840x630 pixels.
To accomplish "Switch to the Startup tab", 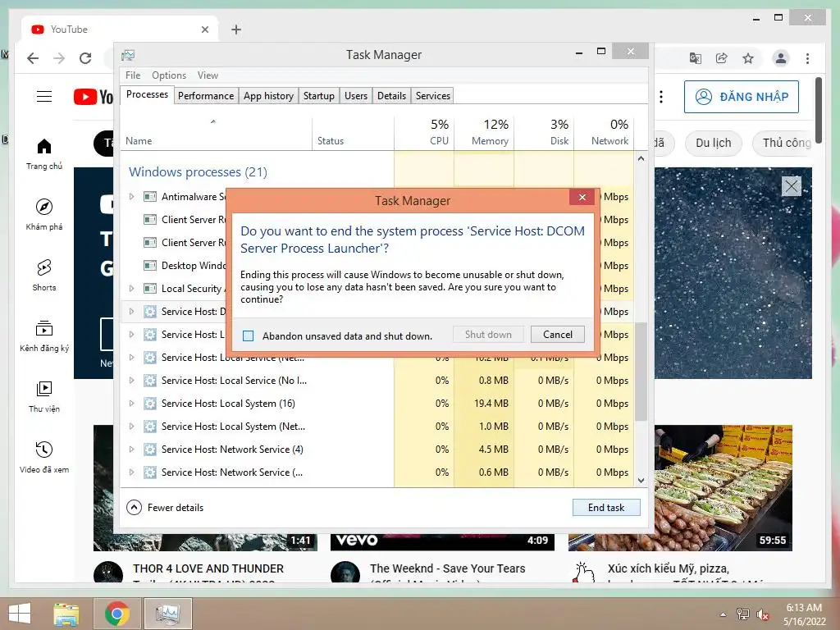I will click(319, 96).
